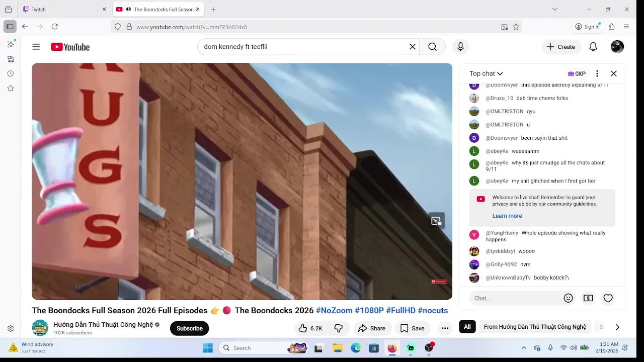
Task: Save video to a playlist
Action: 412,328
